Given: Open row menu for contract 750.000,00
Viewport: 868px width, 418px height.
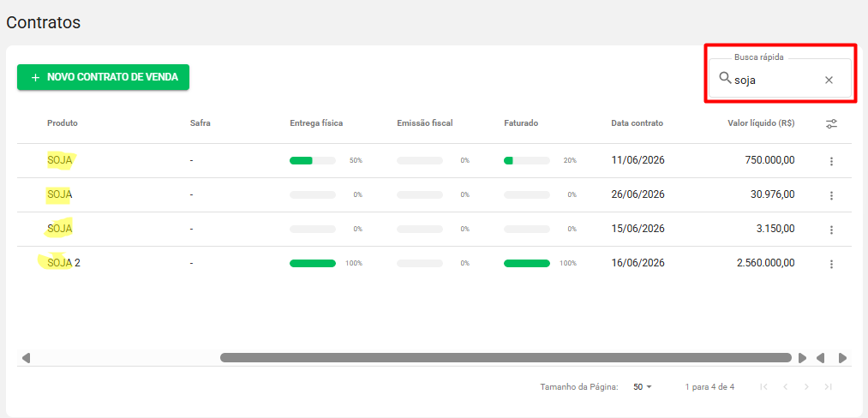Looking at the screenshot, I should (831, 161).
